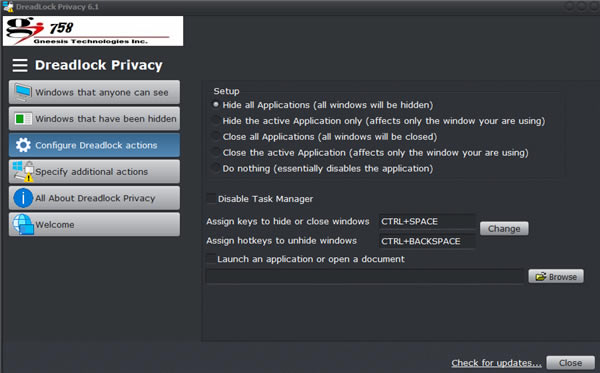Open All About Dreadlock Privacy page
600x373 pixels.
point(94,198)
